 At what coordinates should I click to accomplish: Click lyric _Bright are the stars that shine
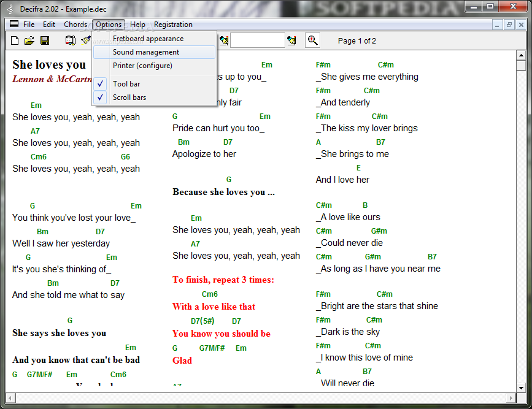coord(377,306)
